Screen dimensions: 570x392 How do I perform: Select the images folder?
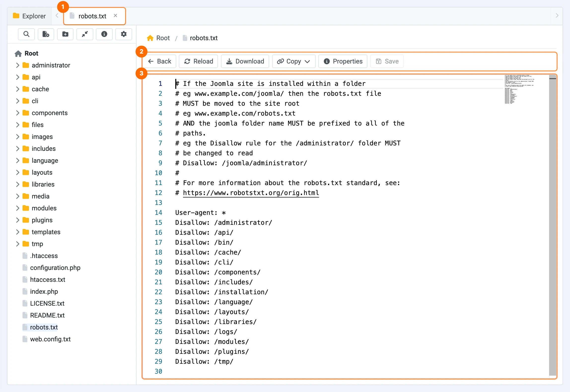pos(37,137)
